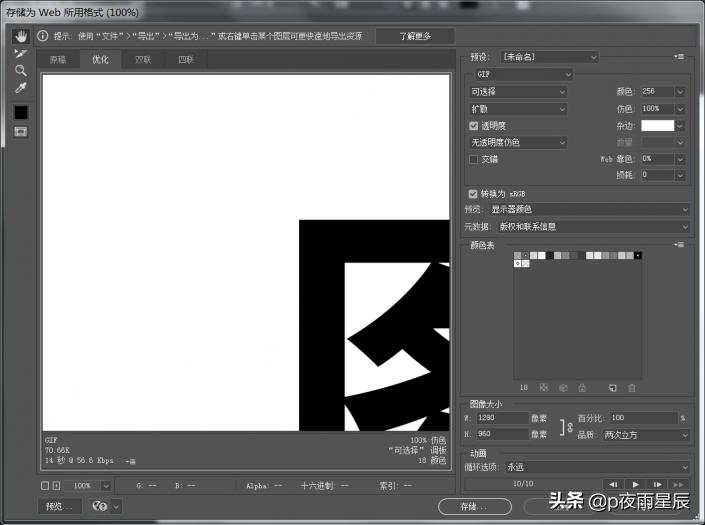
Task: Click the 百分比 field showing 100
Action: [x=643, y=418]
